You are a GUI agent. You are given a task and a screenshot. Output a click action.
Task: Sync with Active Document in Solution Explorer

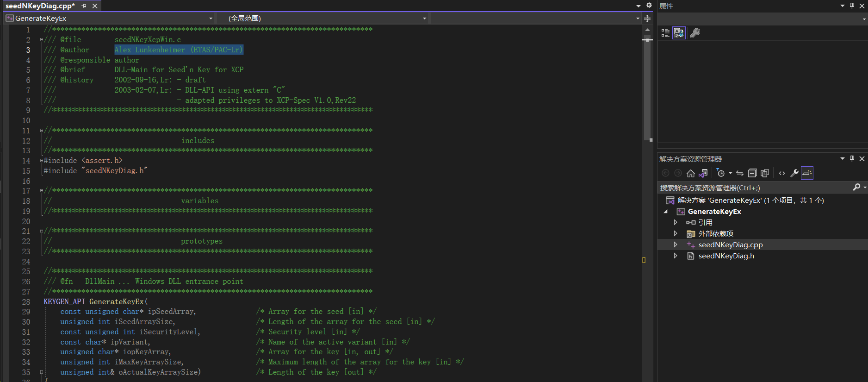(740, 173)
